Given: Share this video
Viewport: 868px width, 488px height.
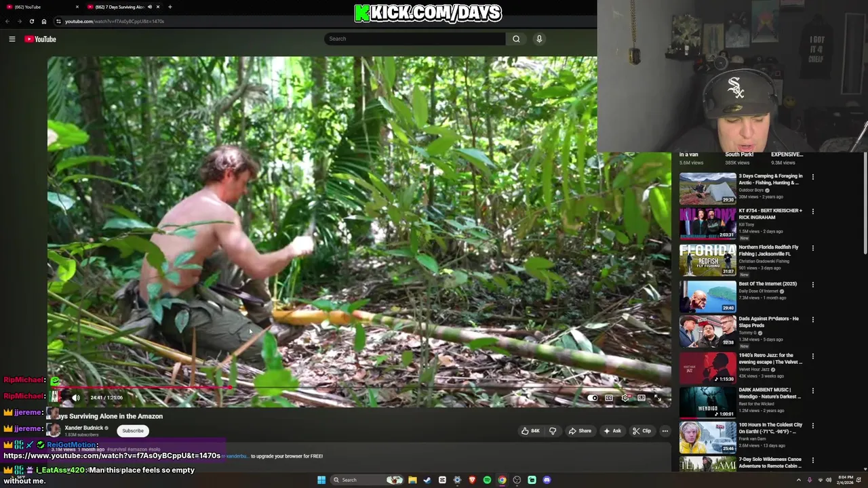Looking at the screenshot, I should coord(580,431).
